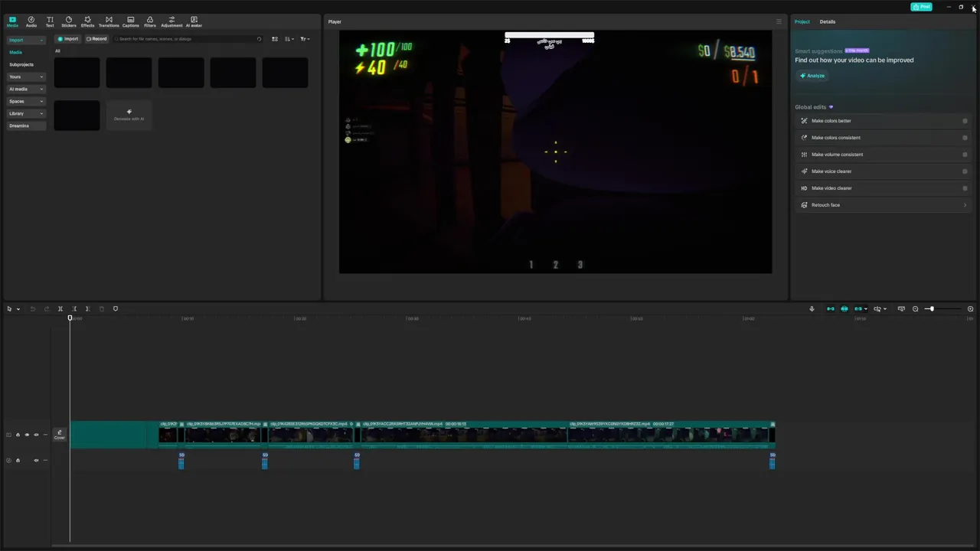Adjust the timeline zoom slider handle
The width and height of the screenshot is (980, 551).
(x=931, y=308)
